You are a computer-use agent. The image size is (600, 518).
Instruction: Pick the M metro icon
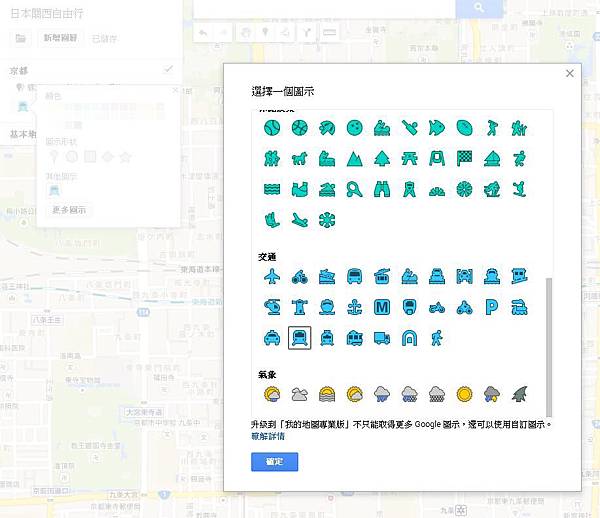[382, 307]
